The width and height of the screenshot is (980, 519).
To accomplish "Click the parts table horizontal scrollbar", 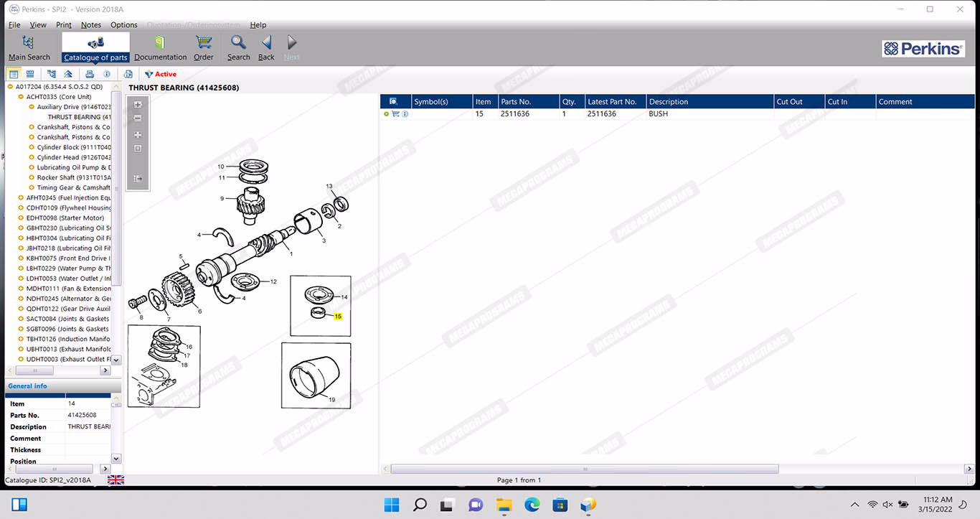I will click(585, 469).
